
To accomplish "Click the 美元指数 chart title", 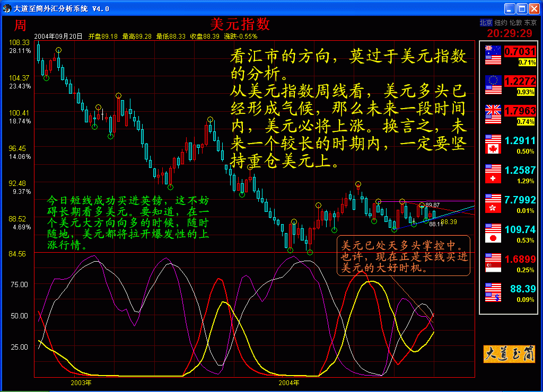I will coord(240,24).
